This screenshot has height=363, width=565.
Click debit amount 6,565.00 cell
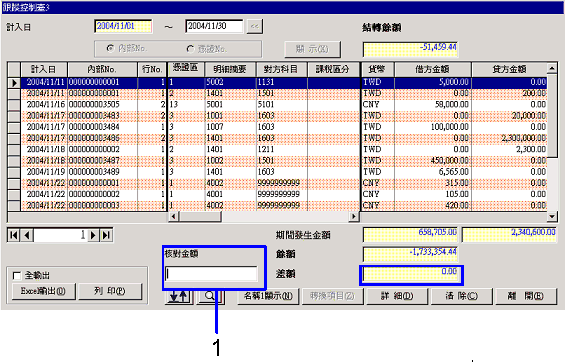tap(433, 172)
